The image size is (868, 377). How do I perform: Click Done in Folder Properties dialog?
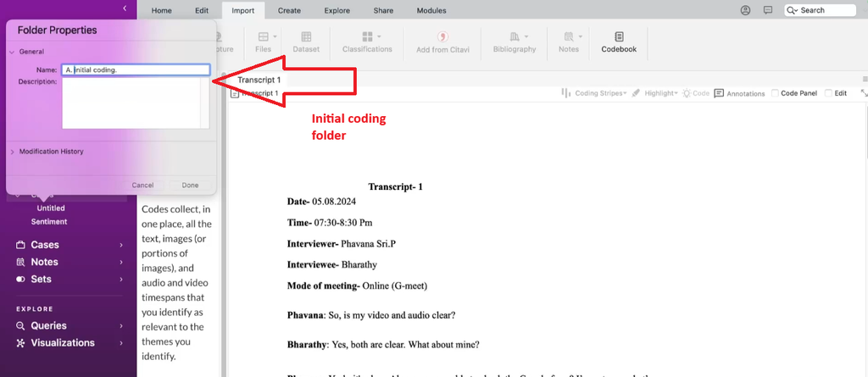(x=190, y=186)
